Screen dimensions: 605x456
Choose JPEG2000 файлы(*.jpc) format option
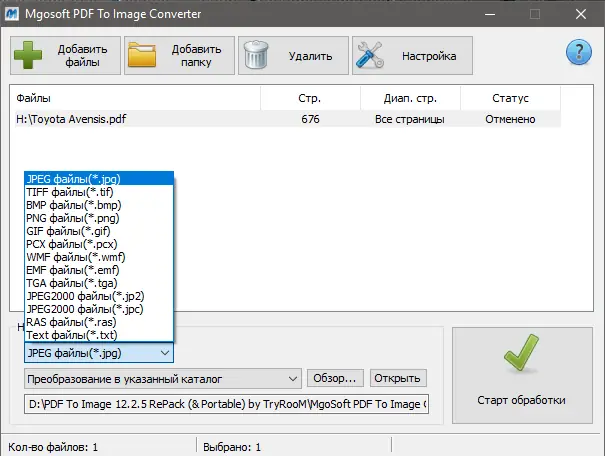pos(99,309)
